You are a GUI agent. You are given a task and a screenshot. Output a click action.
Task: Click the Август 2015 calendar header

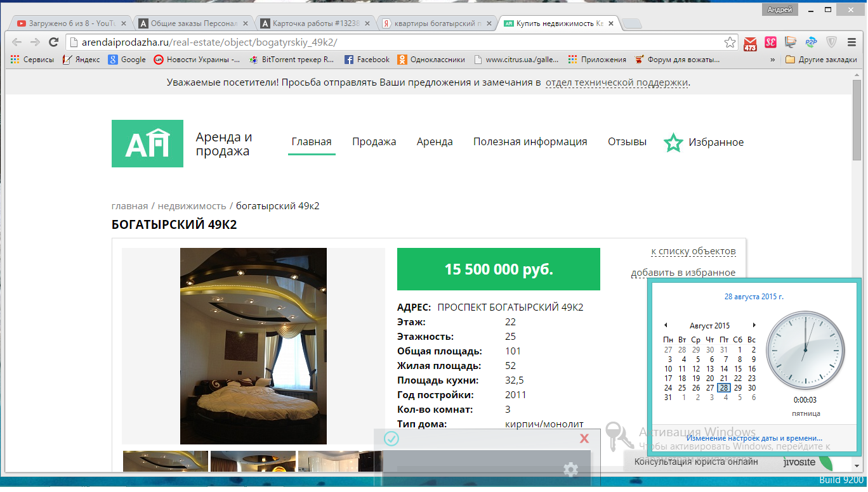tap(709, 325)
